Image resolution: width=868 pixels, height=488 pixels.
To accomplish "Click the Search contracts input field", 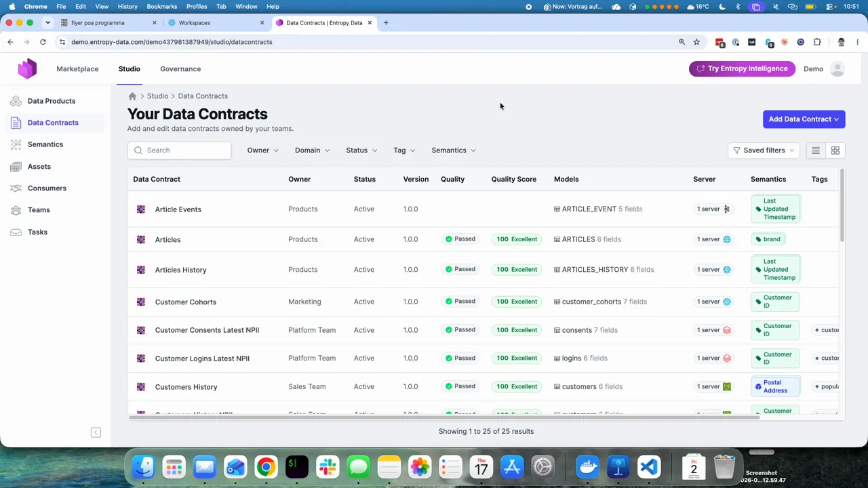I will [180, 150].
